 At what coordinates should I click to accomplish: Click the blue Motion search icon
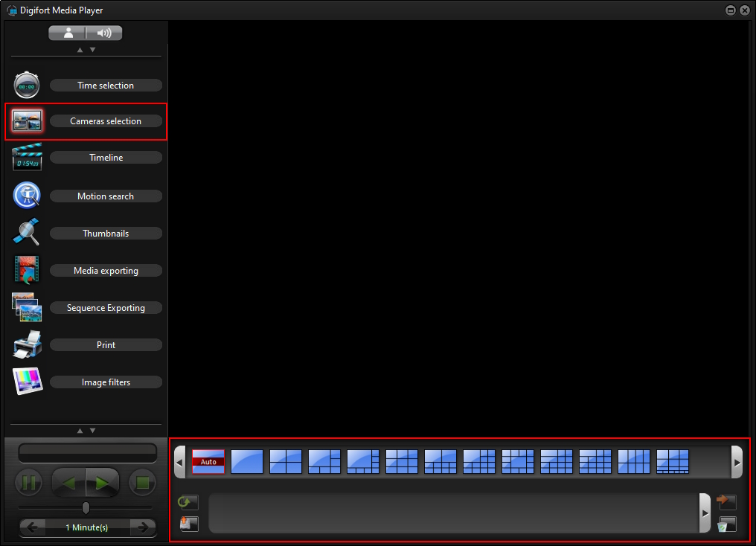pos(27,195)
